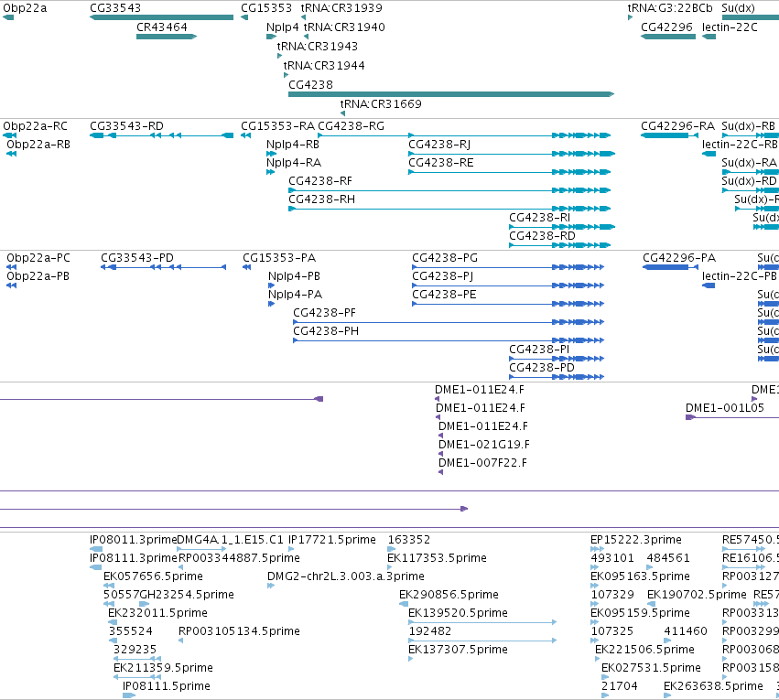
Task: Select the Obp22a-PB protein glyph
Action: [11, 285]
